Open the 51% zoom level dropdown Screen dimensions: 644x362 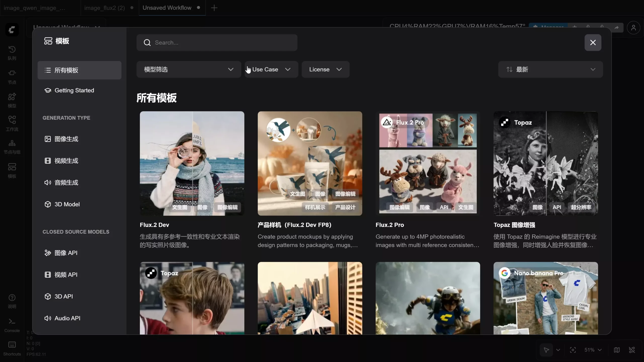pyautogui.click(x=592, y=350)
